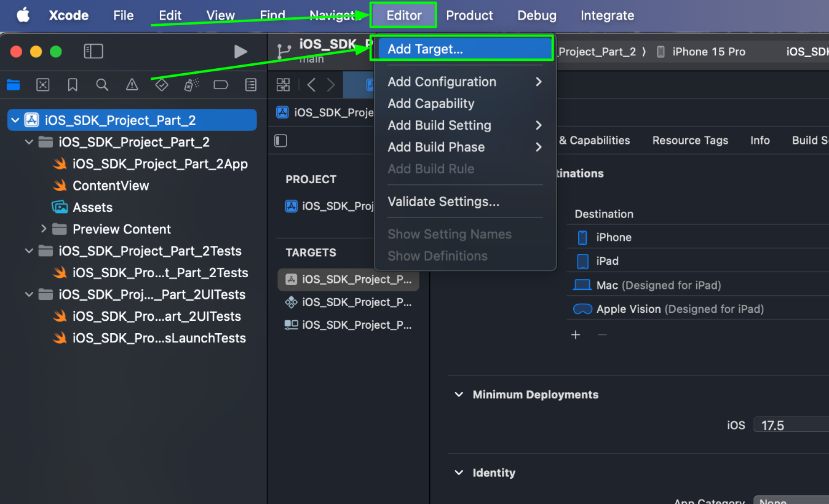Screen dimensions: 829x504
Task: Open the Issue navigator warning icon
Action: [132, 85]
